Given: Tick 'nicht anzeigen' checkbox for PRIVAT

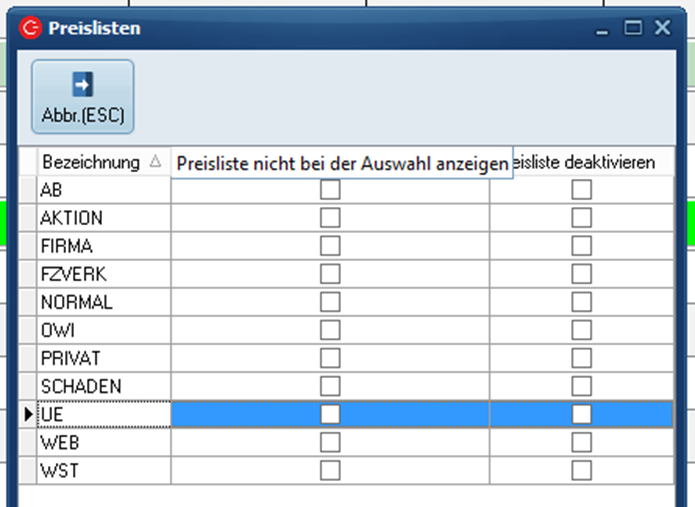Looking at the screenshot, I should click(330, 358).
